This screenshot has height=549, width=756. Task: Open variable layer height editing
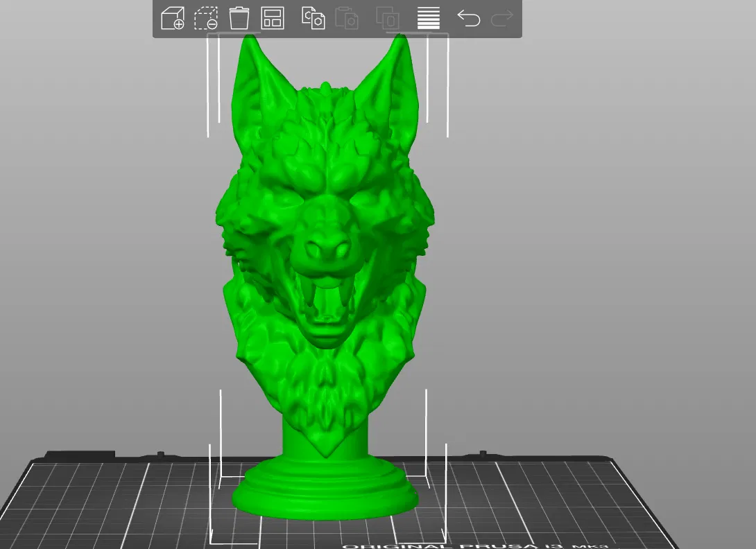428,18
